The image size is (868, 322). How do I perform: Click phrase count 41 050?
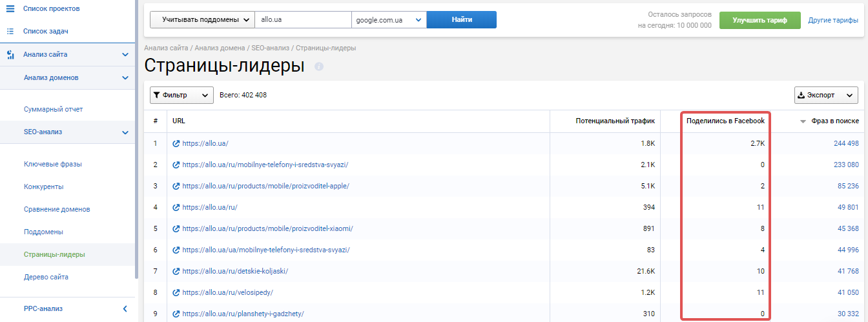pyautogui.click(x=848, y=292)
